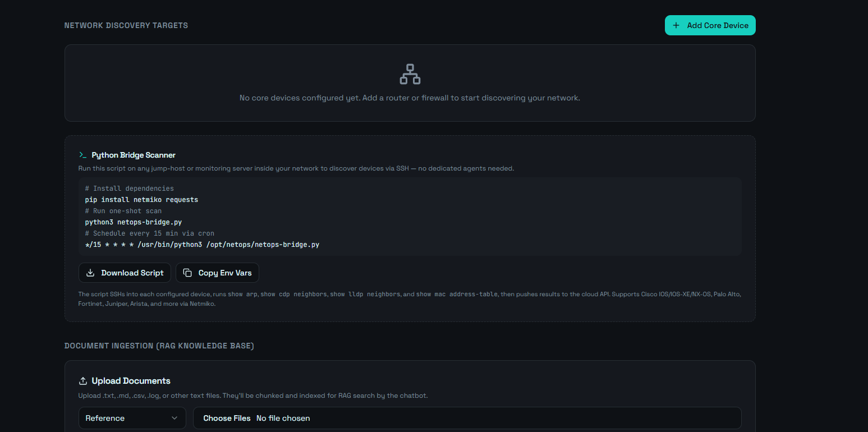Image resolution: width=868 pixels, height=432 pixels.
Task: Click the terminal prompt icon beside Python Bridge Scanner
Action: point(82,155)
